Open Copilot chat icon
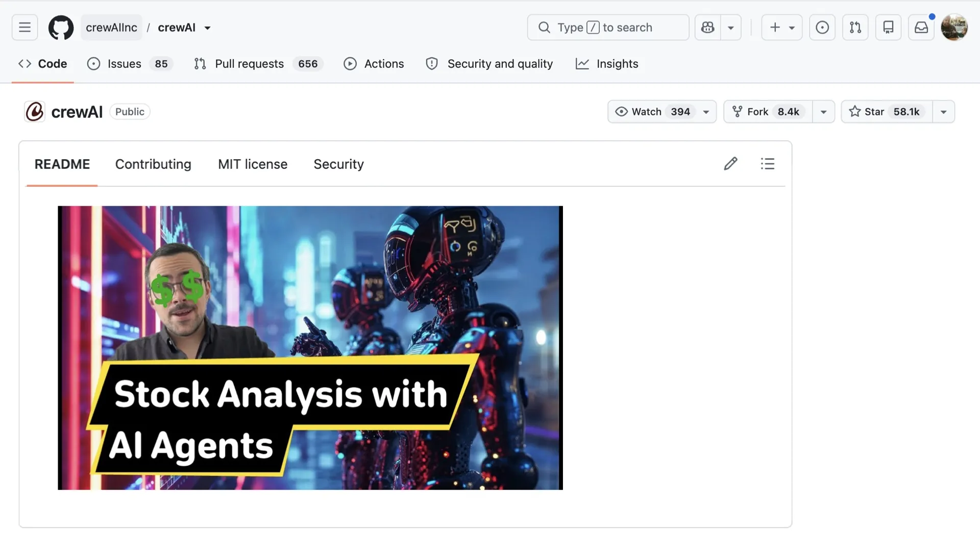This screenshot has width=980, height=551. [x=707, y=28]
